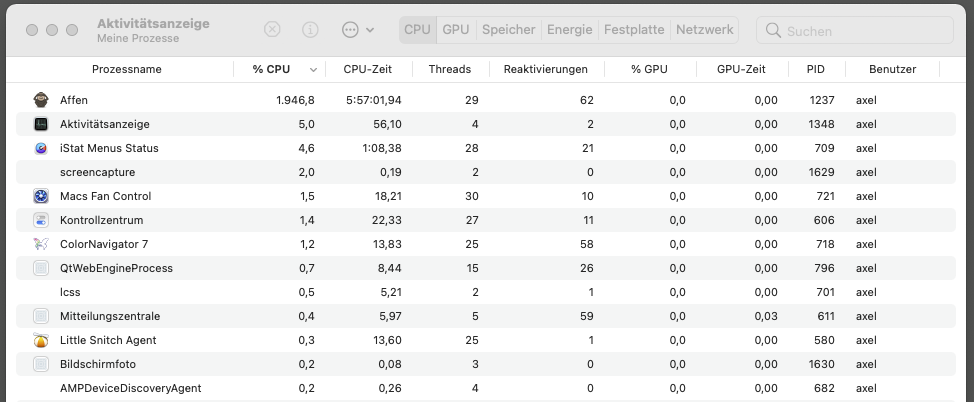Click the Little Snitch Agent icon
Viewport: 974px width, 402px height.
pyautogui.click(x=41, y=340)
